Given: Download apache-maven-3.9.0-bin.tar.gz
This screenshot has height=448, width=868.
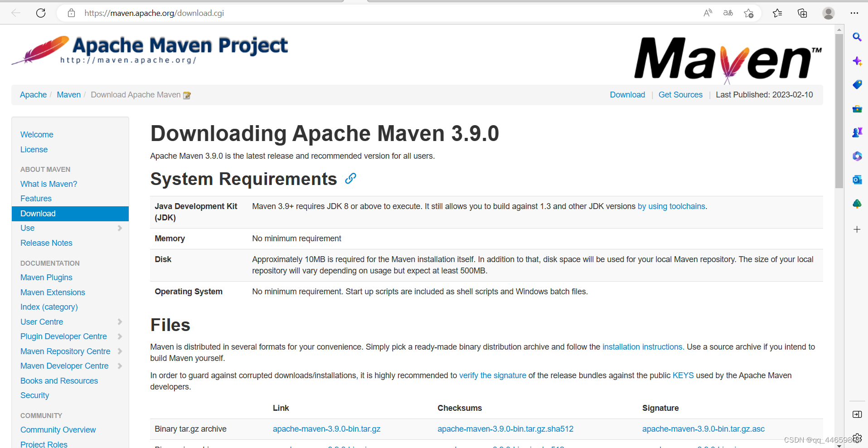Looking at the screenshot, I should click(x=326, y=429).
